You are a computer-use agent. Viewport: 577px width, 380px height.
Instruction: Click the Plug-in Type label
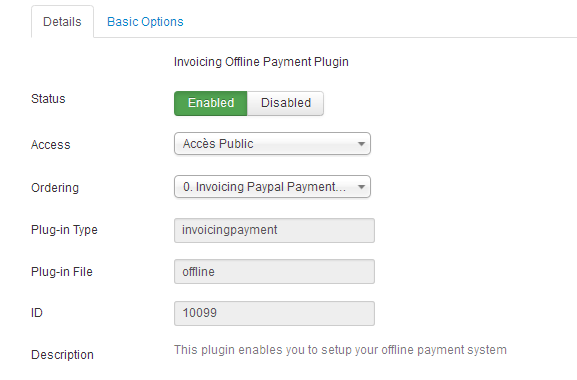[64, 230]
